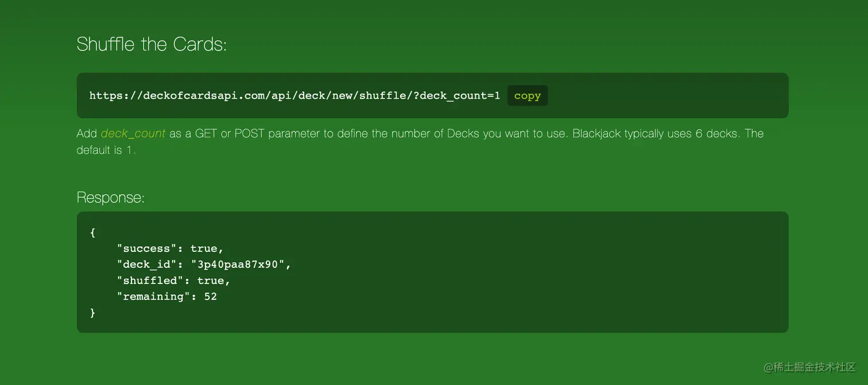The width and height of the screenshot is (868, 385).
Task: Click the "success" key in the response
Action: pos(147,248)
